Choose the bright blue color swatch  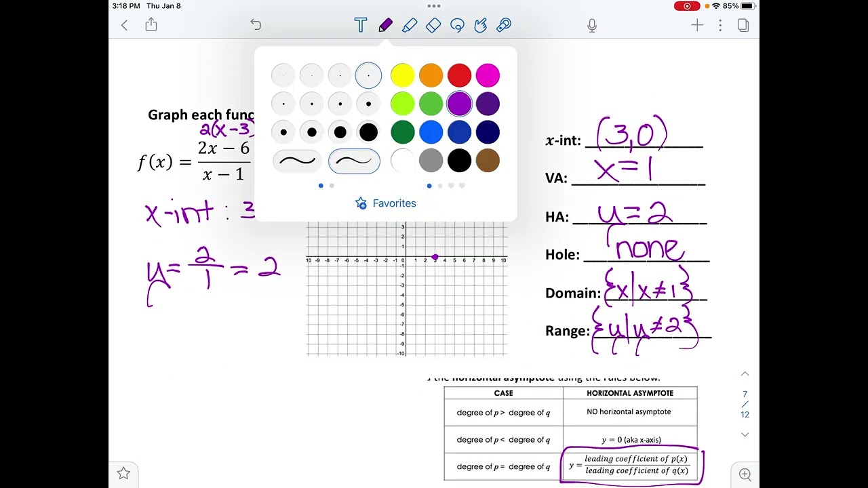(431, 132)
